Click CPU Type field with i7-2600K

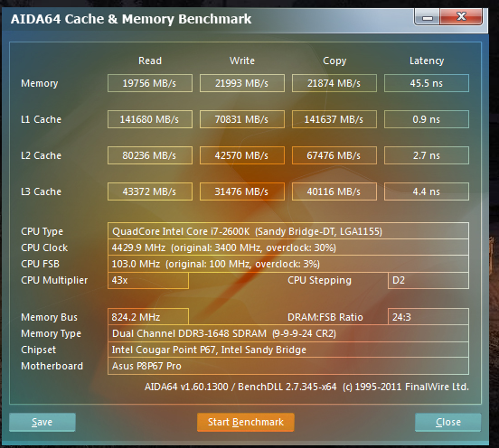coord(288,231)
